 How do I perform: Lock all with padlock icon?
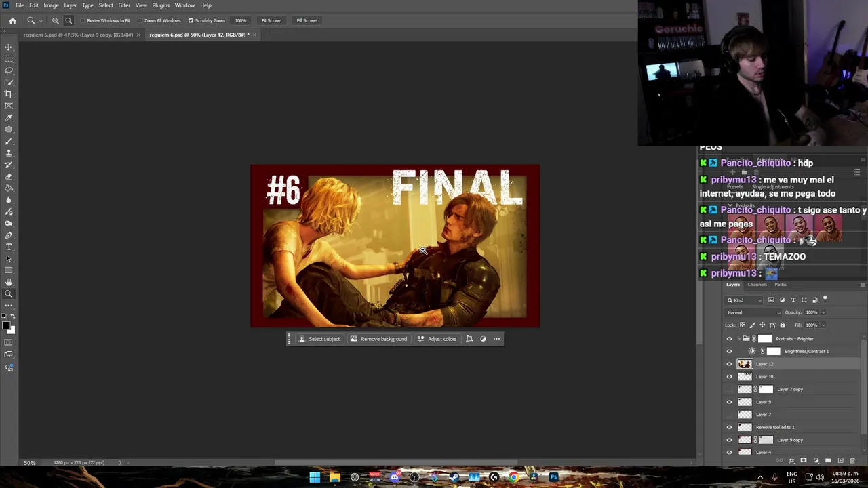click(782, 325)
